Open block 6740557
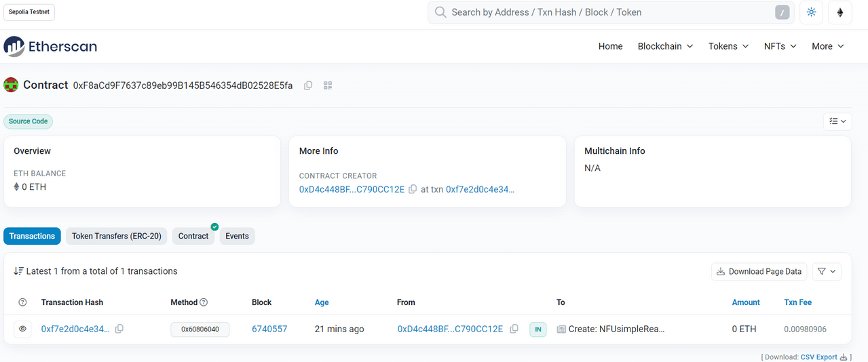The height and width of the screenshot is (362, 868). pos(269,329)
